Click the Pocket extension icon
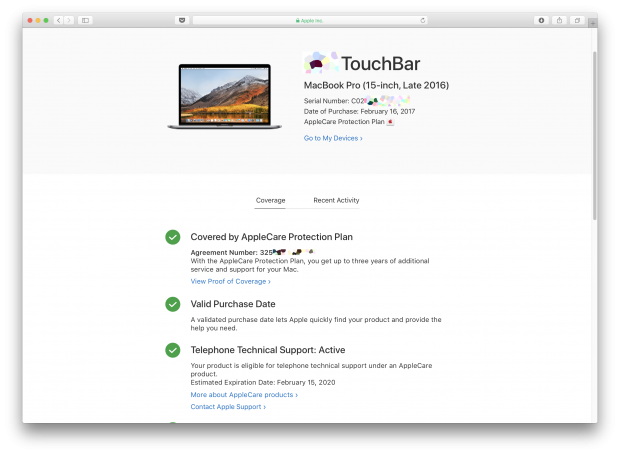Image resolution: width=620 pixels, height=455 pixels. pyautogui.click(x=181, y=20)
